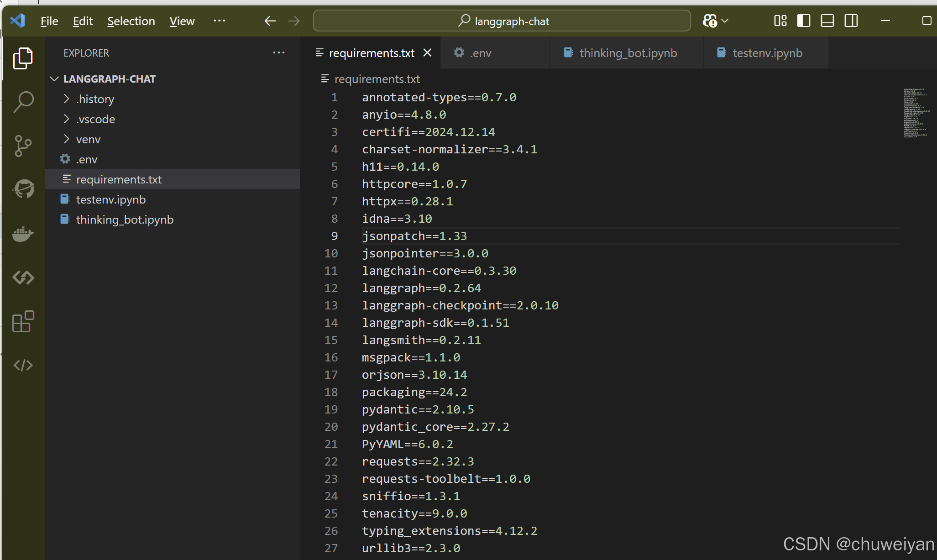Open the GitHub view in the sidebar
This screenshot has width=937, height=560.
tap(23, 189)
